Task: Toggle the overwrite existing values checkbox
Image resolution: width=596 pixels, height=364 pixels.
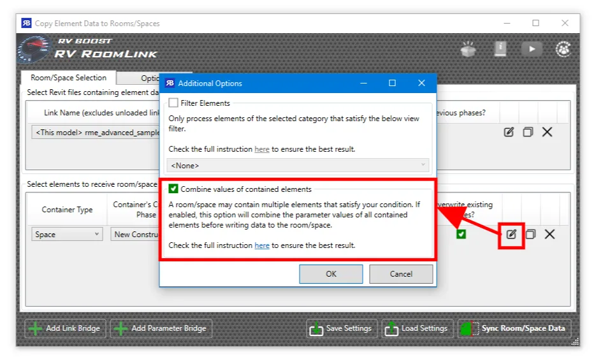Action: coord(461,234)
